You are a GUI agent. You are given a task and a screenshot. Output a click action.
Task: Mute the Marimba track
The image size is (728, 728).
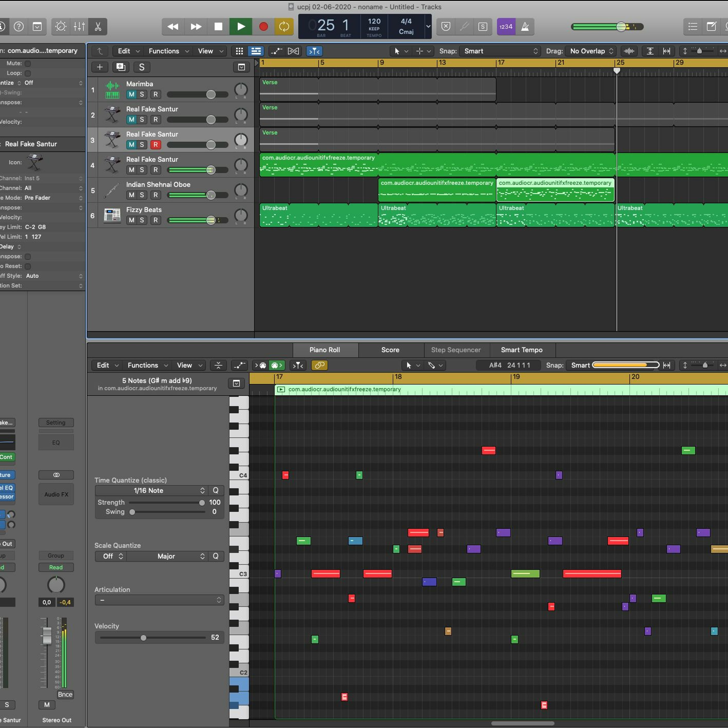pyautogui.click(x=131, y=95)
